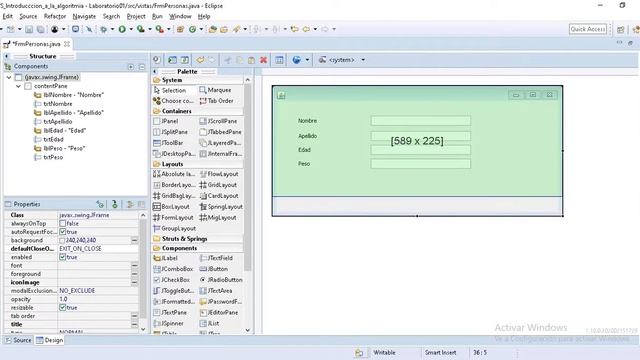Select the JCheckBox palette component
The height and width of the screenshot is (360, 640).
click(x=171, y=280)
